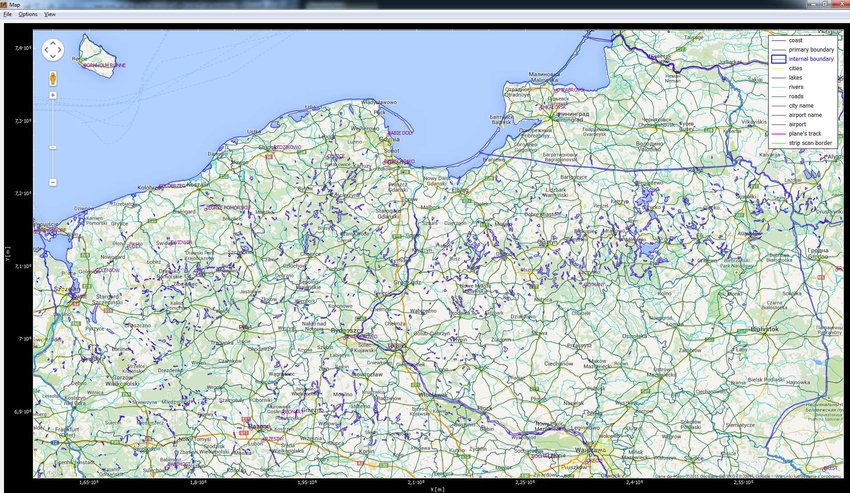Pan the map down with the arrow control

[53, 56]
